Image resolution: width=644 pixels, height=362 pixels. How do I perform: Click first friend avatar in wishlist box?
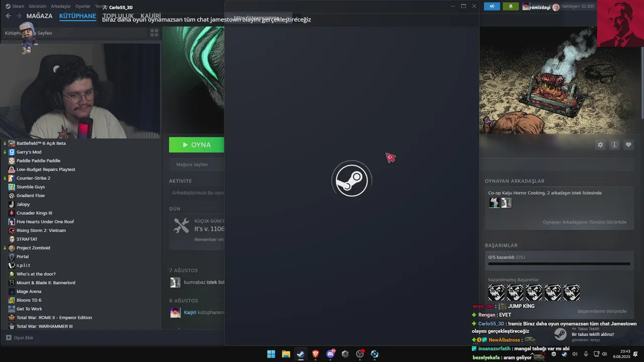click(494, 203)
